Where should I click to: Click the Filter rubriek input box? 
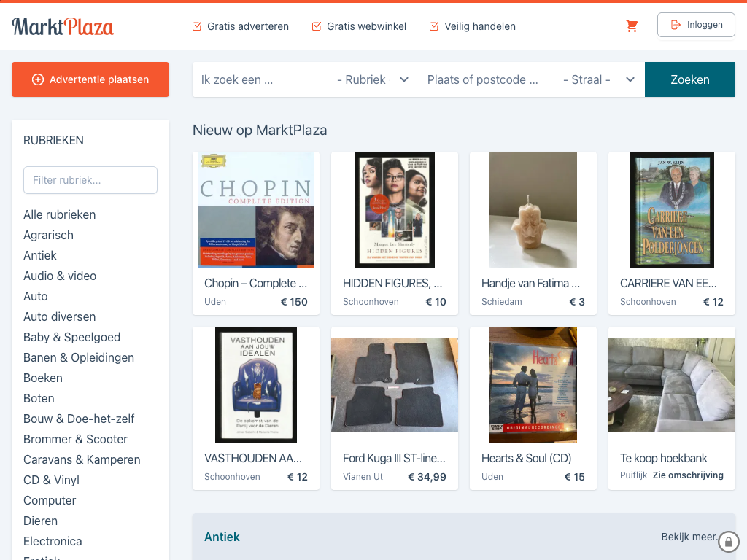pos(90,180)
